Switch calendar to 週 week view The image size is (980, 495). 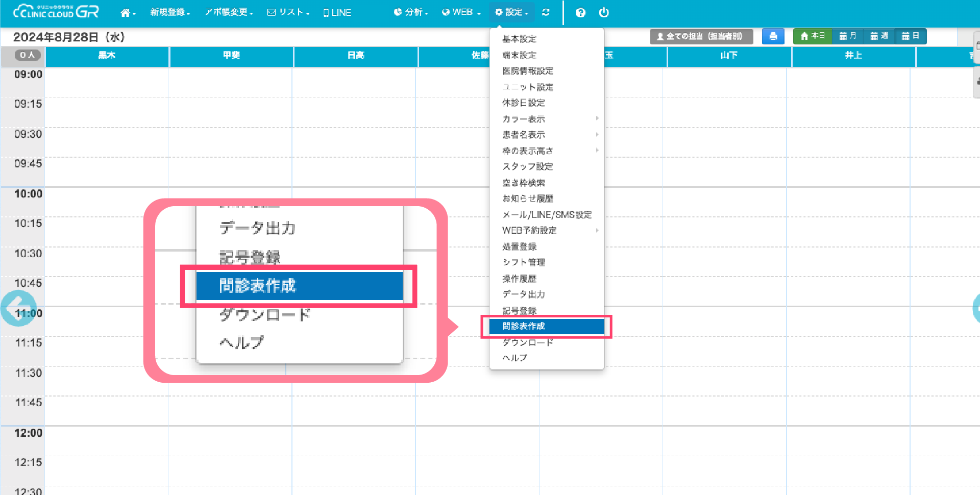click(x=879, y=36)
